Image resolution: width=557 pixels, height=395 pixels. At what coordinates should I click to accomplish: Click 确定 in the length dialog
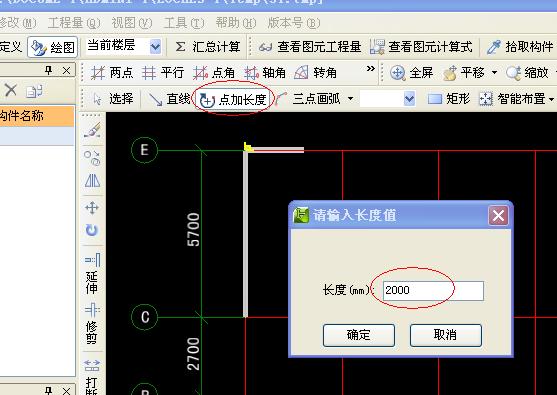pyautogui.click(x=359, y=335)
